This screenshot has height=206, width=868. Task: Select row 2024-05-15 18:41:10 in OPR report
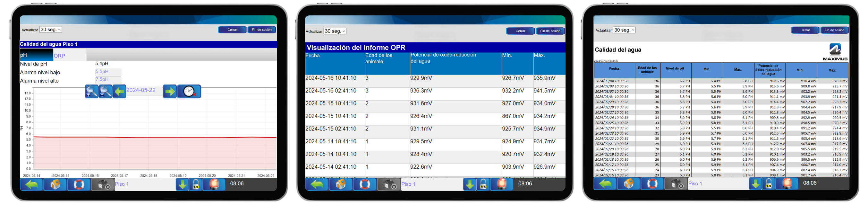click(x=435, y=106)
